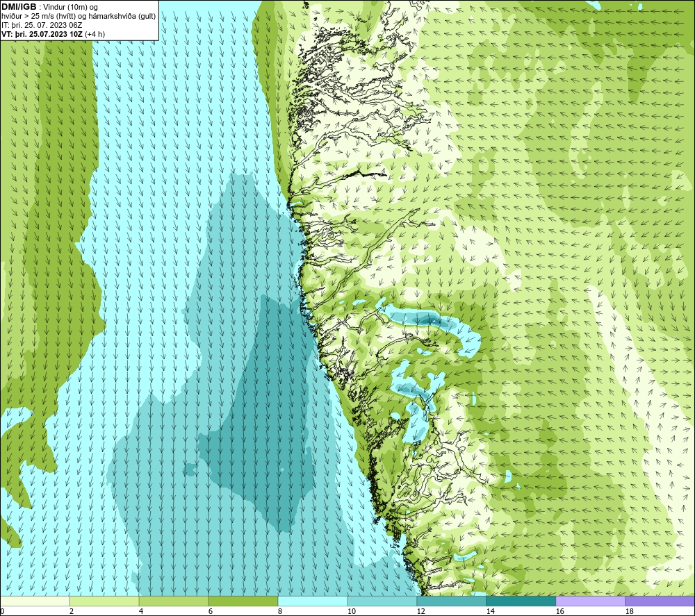Click the legend label '16'
This screenshot has width=695, height=616.
tap(559, 611)
